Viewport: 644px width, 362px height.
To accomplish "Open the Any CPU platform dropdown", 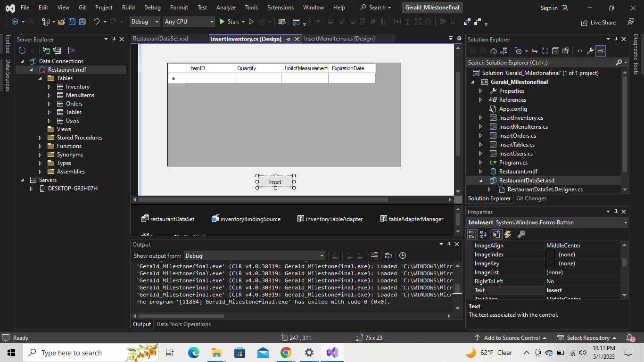I will [188, 22].
